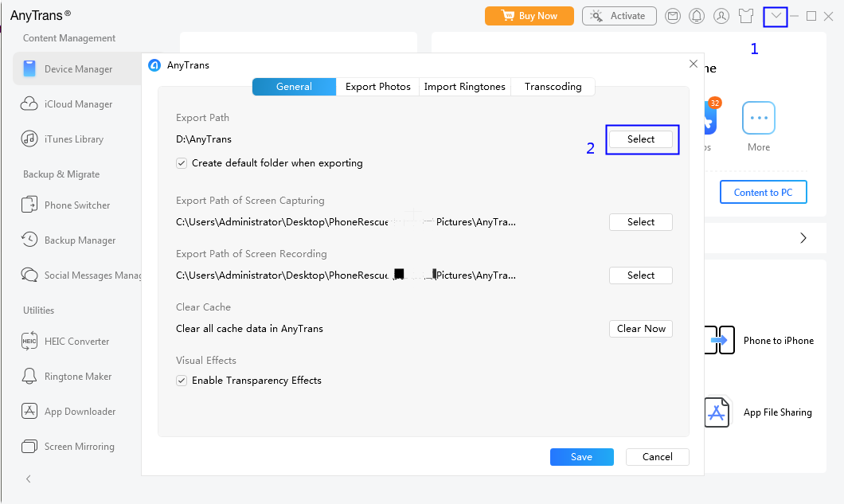Click the Clear Now cache button
This screenshot has height=504, width=844.
640,329
